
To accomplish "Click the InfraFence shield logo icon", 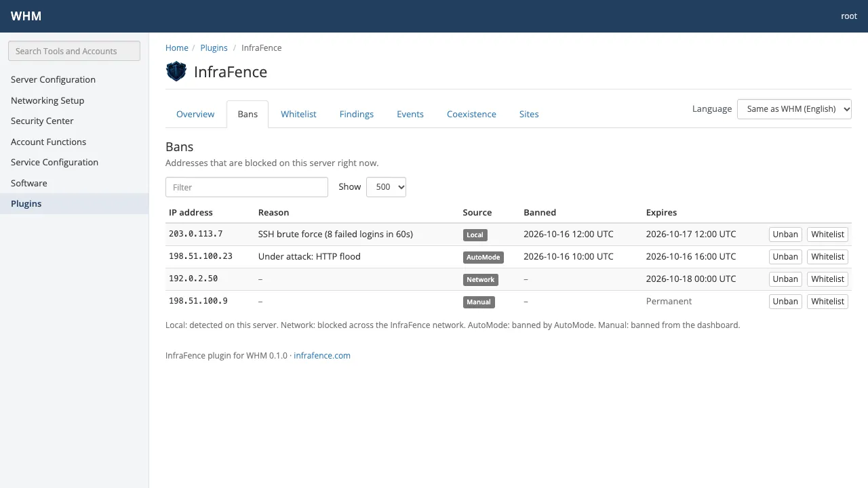I will coord(176,71).
